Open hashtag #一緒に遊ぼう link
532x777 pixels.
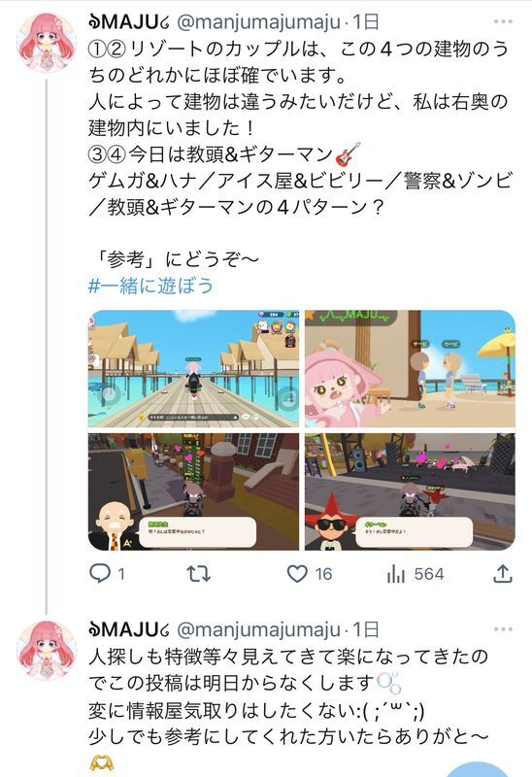[150, 286]
